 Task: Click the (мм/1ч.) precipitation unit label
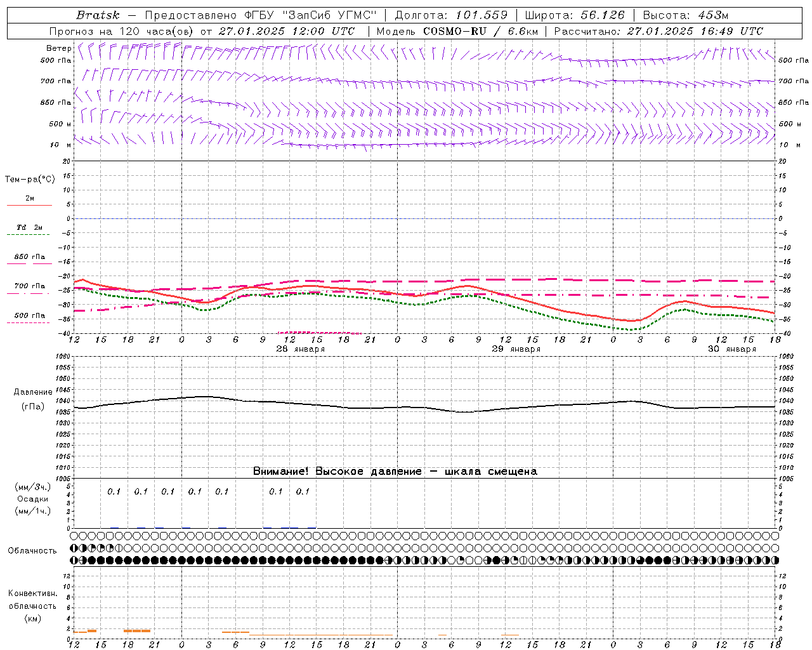pos(32,511)
